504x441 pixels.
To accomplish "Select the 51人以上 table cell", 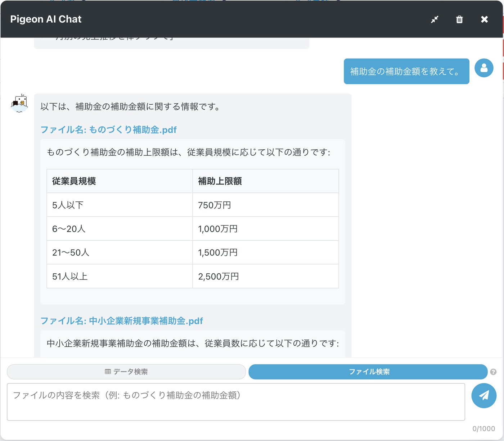I will click(x=120, y=276).
